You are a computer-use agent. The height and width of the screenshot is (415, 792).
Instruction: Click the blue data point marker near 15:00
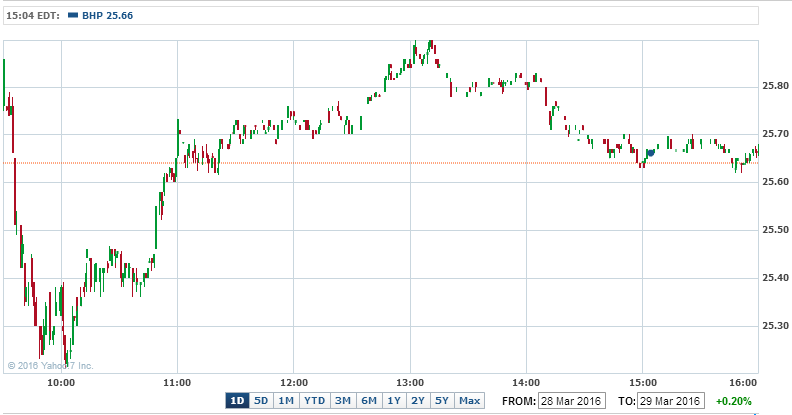(651, 152)
